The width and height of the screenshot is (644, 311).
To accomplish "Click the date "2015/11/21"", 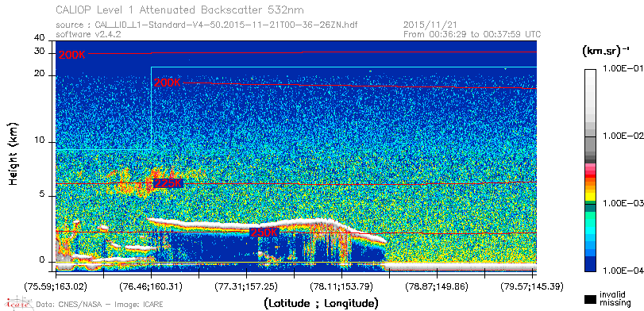I will [x=430, y=25].
